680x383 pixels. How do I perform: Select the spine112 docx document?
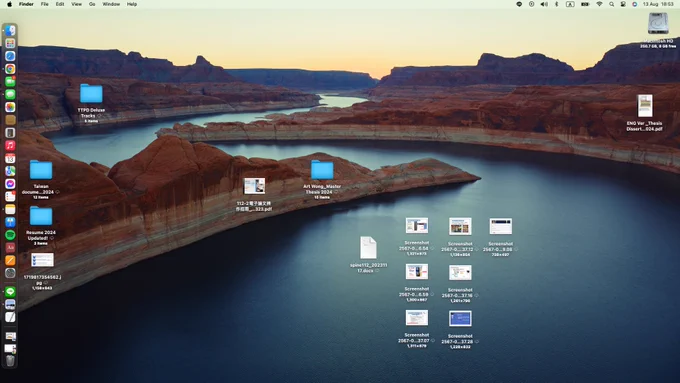click(x=368, y=248)
